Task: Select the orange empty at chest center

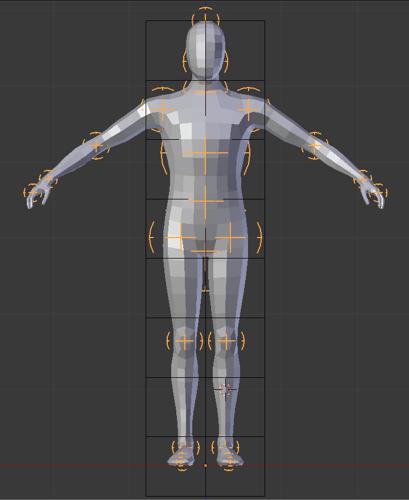Action: click(205, 153)
